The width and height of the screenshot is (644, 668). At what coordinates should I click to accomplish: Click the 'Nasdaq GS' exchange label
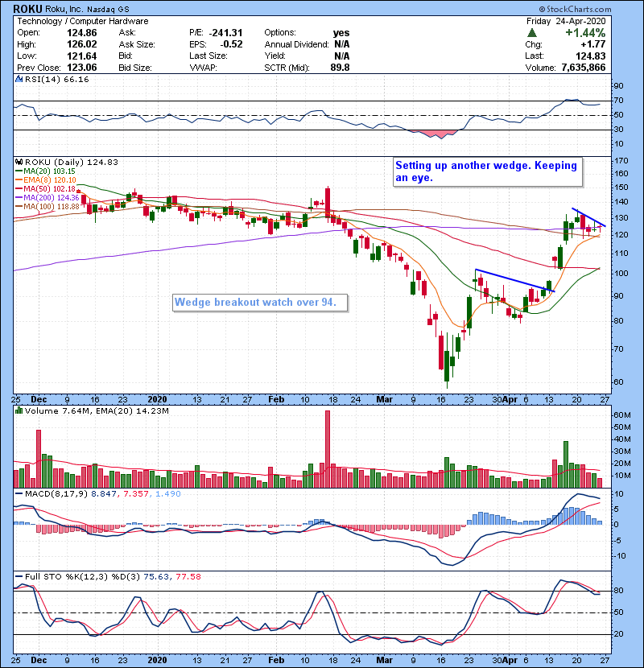pos(108,10)
